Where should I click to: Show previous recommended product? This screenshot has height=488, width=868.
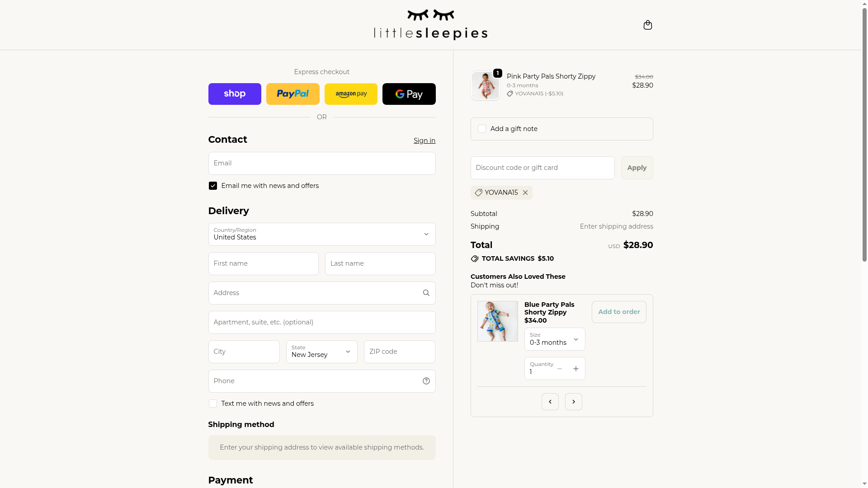pyautogui.click(x=550, y=402)
